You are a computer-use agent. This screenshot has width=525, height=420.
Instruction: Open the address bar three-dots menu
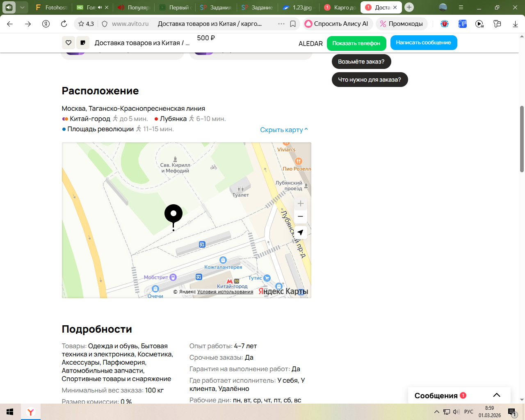281,24
